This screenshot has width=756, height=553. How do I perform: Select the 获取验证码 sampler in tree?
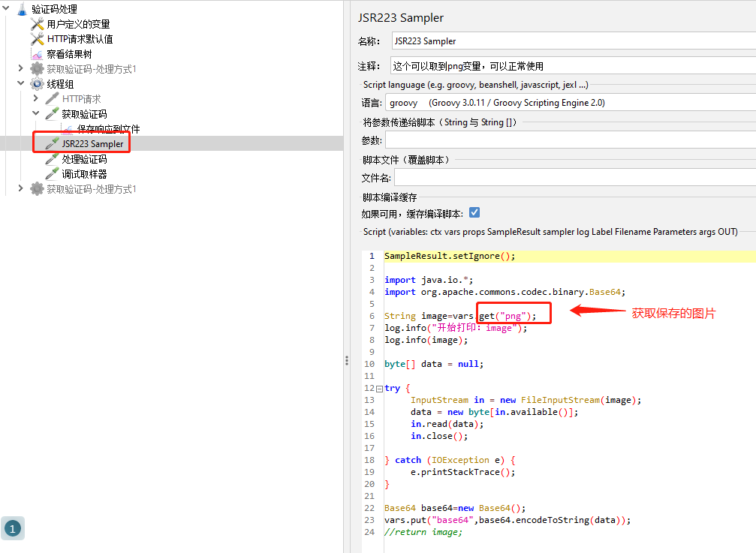click(84, 114)
